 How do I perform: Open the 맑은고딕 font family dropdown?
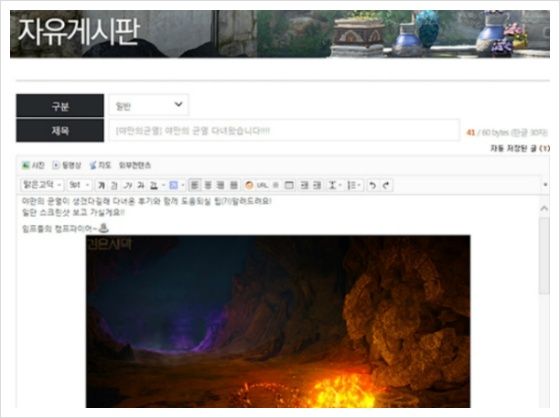(42, 185)
